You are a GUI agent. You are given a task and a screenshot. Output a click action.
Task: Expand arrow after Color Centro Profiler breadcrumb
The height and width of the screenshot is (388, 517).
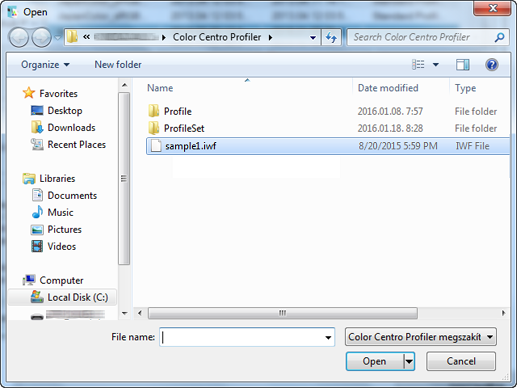[x=270, y=37]
